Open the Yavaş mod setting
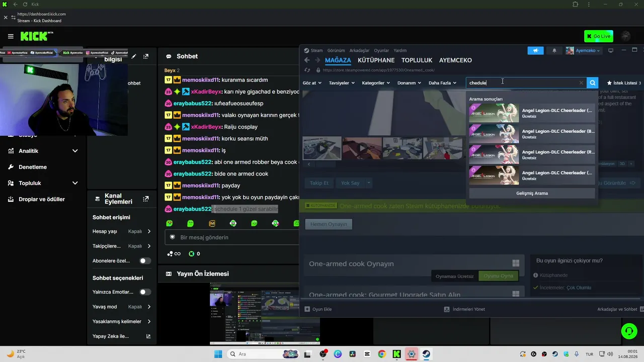The height and width of the screenshot is (362, 644). tap(122, 307)
